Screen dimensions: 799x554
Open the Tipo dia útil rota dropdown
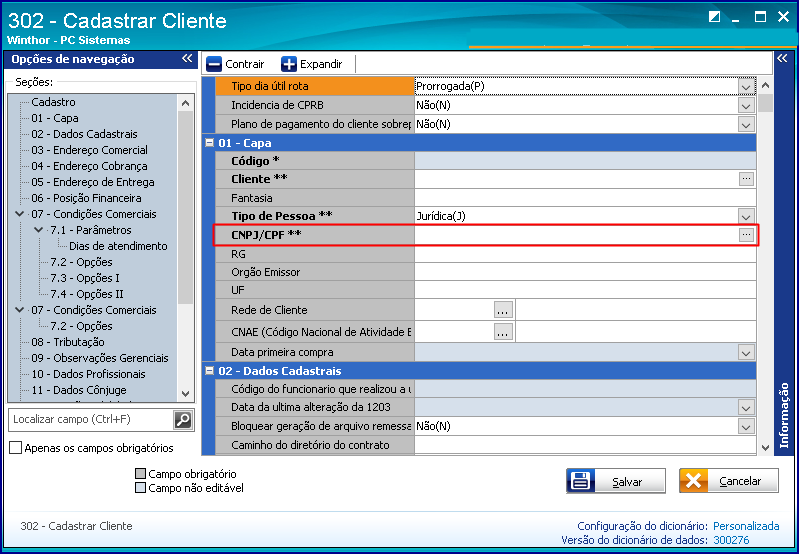746,87
